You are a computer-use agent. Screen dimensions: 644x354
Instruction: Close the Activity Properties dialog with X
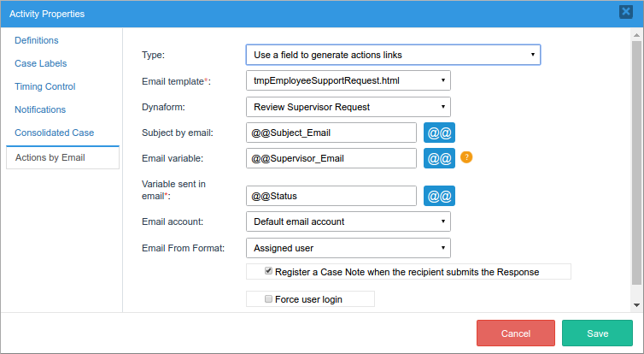coord(630,12)
